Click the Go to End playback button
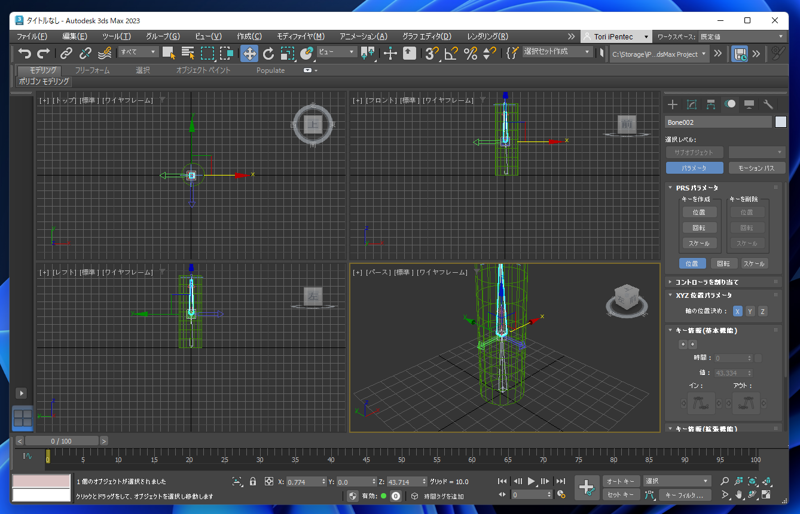 point(561,481)
